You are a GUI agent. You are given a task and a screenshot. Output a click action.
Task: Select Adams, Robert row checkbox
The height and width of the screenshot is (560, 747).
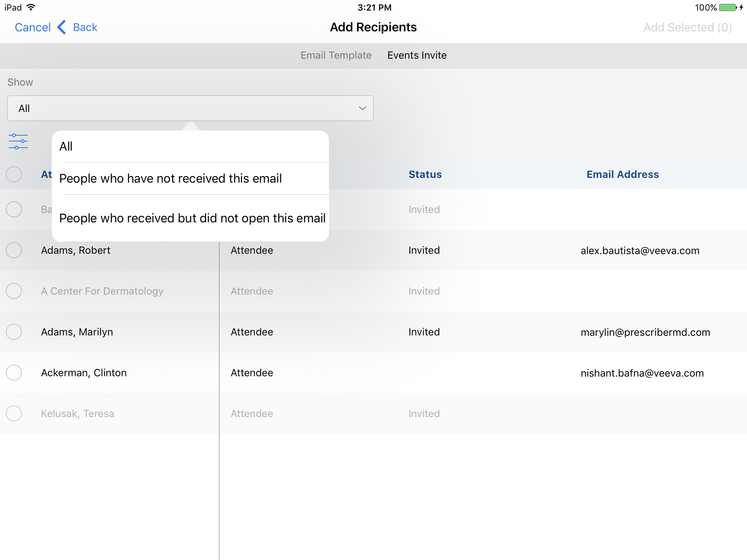coord(14,250)
